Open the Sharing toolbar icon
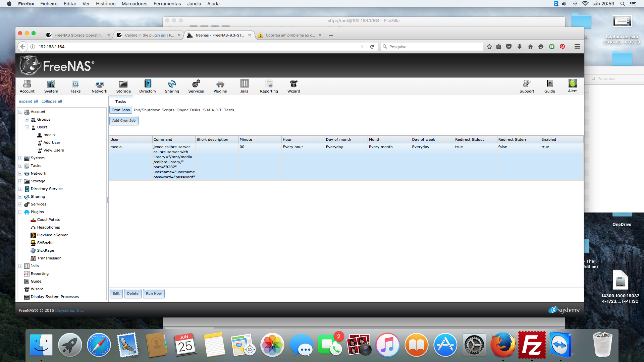 click(x=172, y=86)
